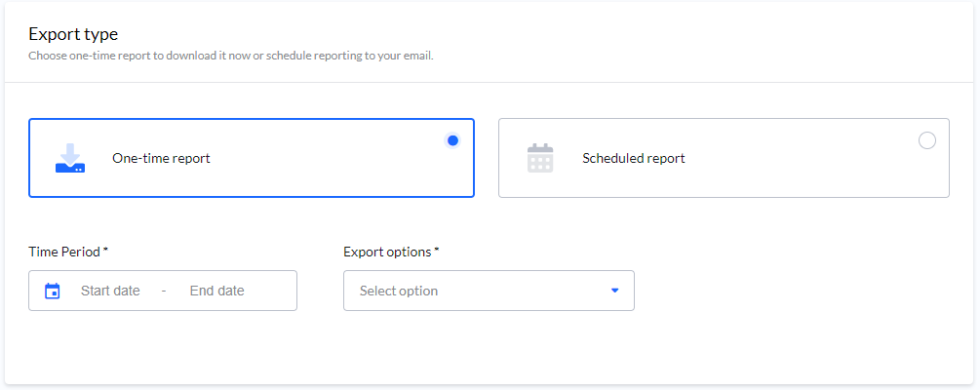Click the Start date field
Screen dimensions: 980x390
click(x=110, y=291)
